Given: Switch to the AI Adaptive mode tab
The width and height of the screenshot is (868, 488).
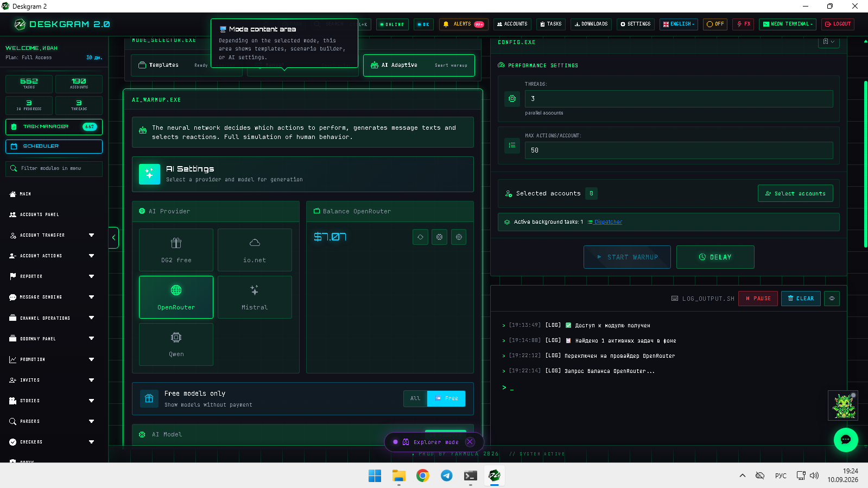Looking at the screenshot, I should pos(419,65).
